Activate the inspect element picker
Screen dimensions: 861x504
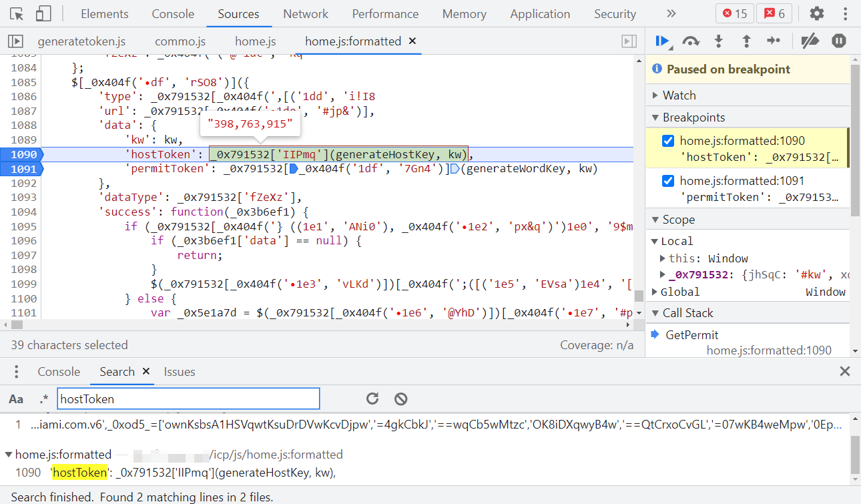17,13
